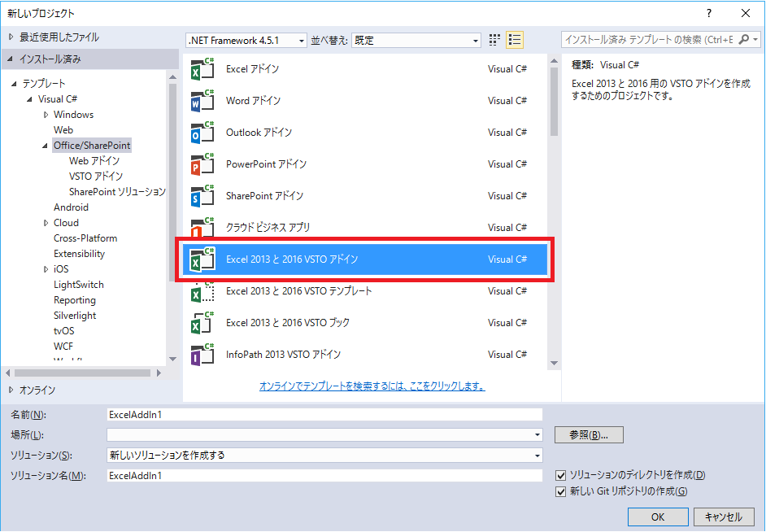Image resolution: width=766 pixels, height=532 pixels.
Task: Click tree panel scrollbar down arrow
Action: click(173, 359)
